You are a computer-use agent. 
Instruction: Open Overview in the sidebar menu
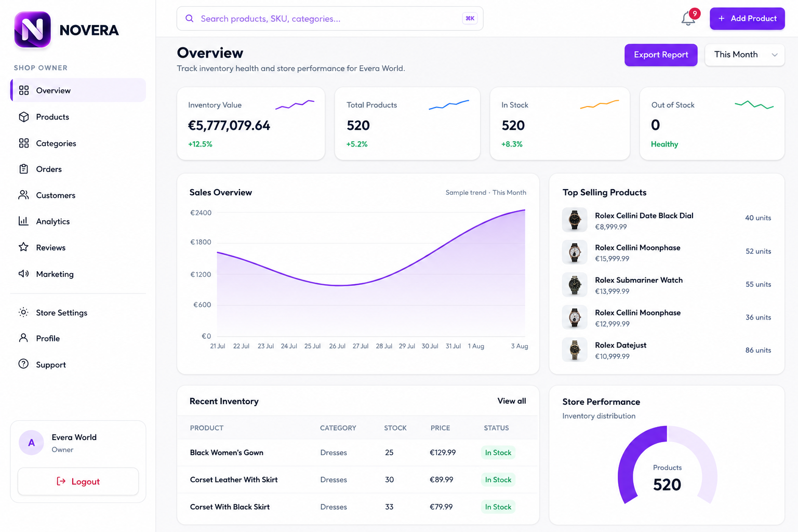click(x=78, y=90)
